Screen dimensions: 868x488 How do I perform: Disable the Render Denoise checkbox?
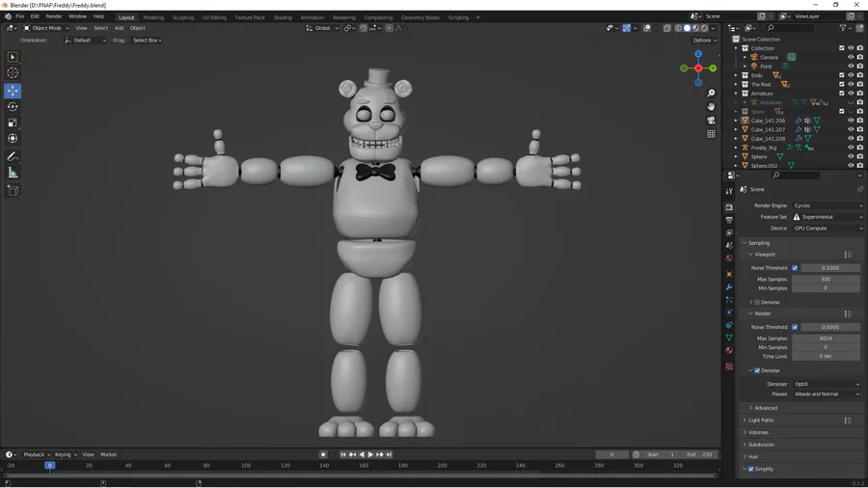(757, 370)
